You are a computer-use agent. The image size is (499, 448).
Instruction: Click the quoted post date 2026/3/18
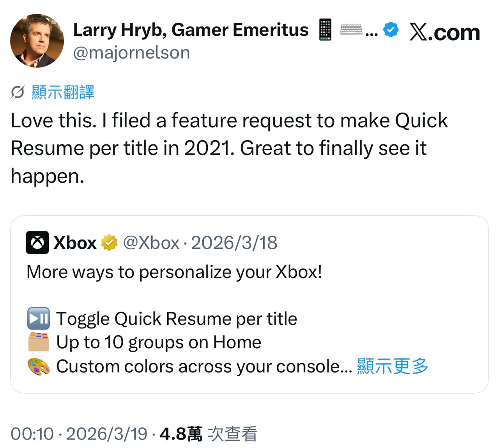pyautogui.click(x=234, y=243)
